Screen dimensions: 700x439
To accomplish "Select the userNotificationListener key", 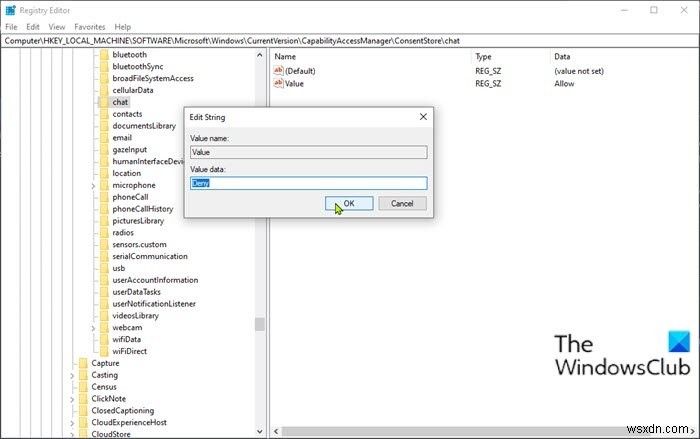I will click(154, 304).
